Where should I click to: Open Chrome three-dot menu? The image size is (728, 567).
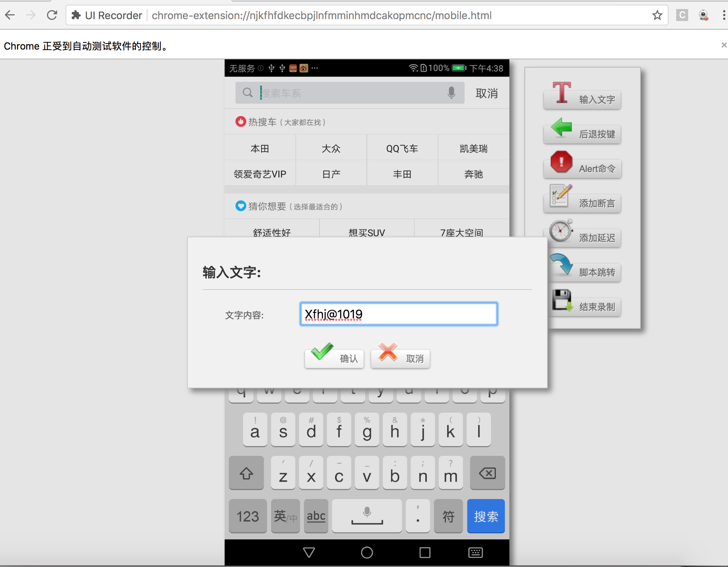coord(723,15)
